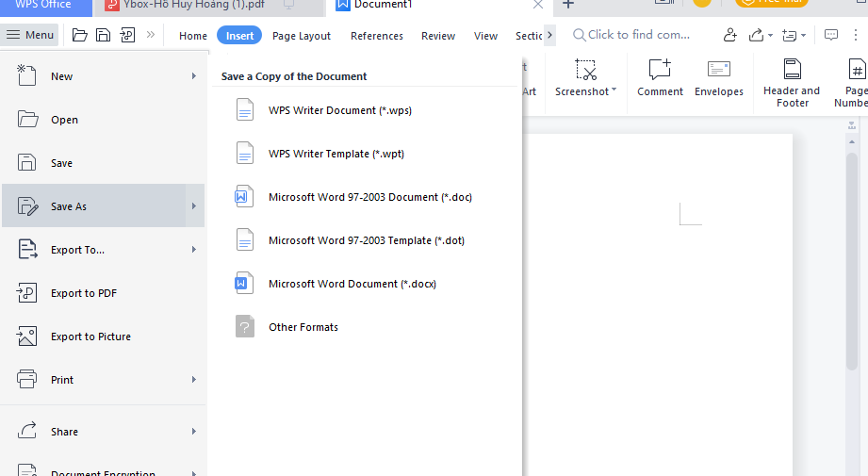Click the find commands search box

coord(631,35)
